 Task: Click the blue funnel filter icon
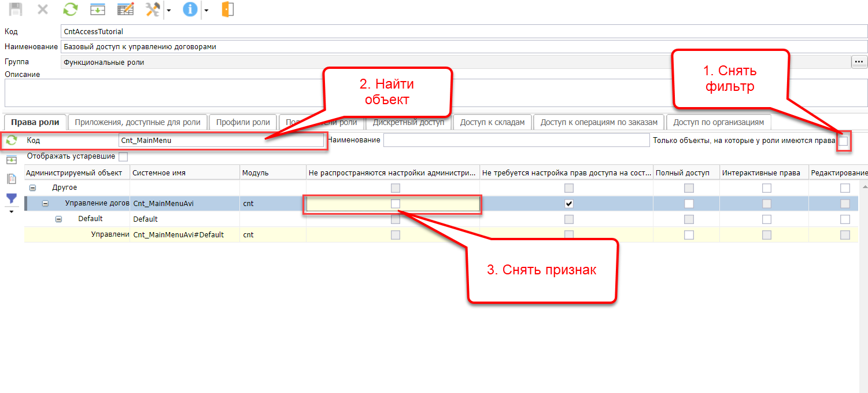pyautogui.click(x=11, y=199)
